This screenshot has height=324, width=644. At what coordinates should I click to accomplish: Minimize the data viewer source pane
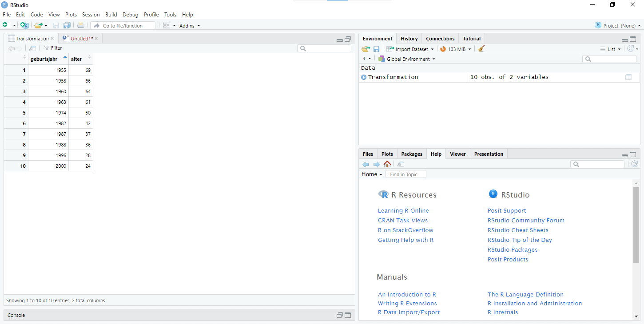click(x=340, y=40)
